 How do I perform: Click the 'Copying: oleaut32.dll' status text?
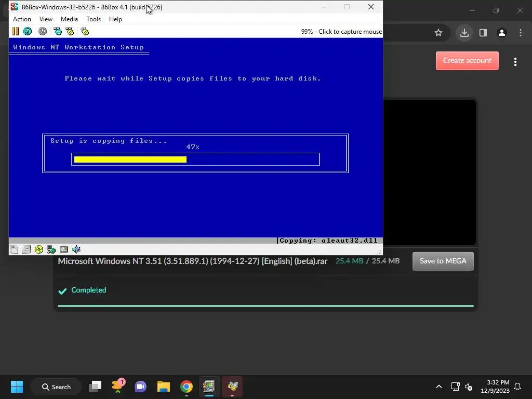point(328,241)
